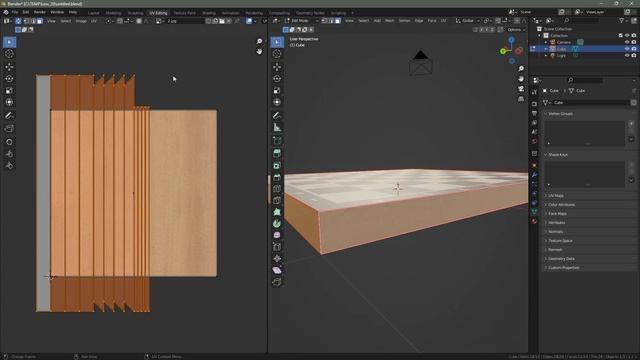Collapse the Vertex Groups panel

pyautogui.click(x=560, y=113)
